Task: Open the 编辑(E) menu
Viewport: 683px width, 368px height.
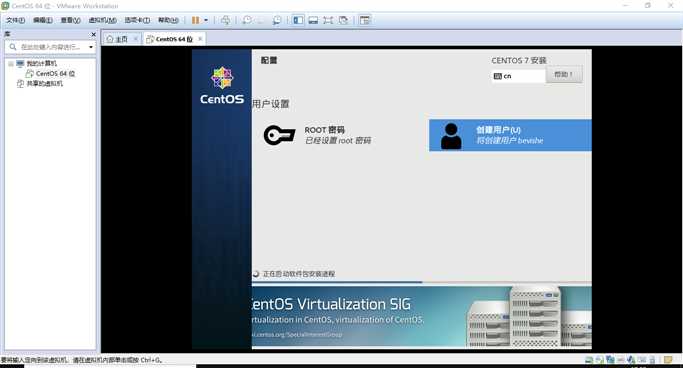Action: pos(43,20)
